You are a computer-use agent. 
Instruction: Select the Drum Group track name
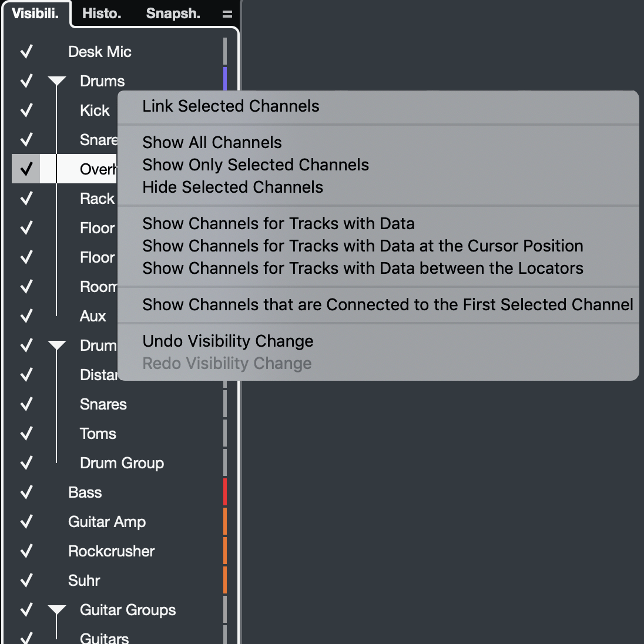[121, 462]
